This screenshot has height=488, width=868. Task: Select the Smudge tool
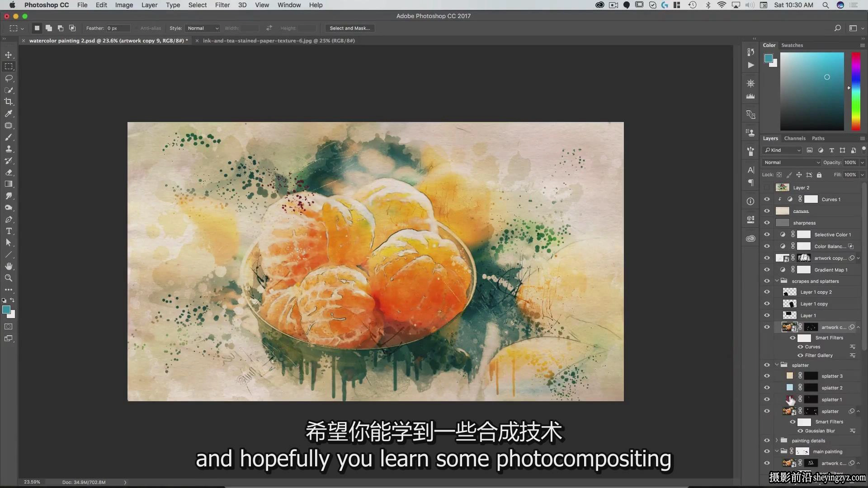tap(9, 196)
